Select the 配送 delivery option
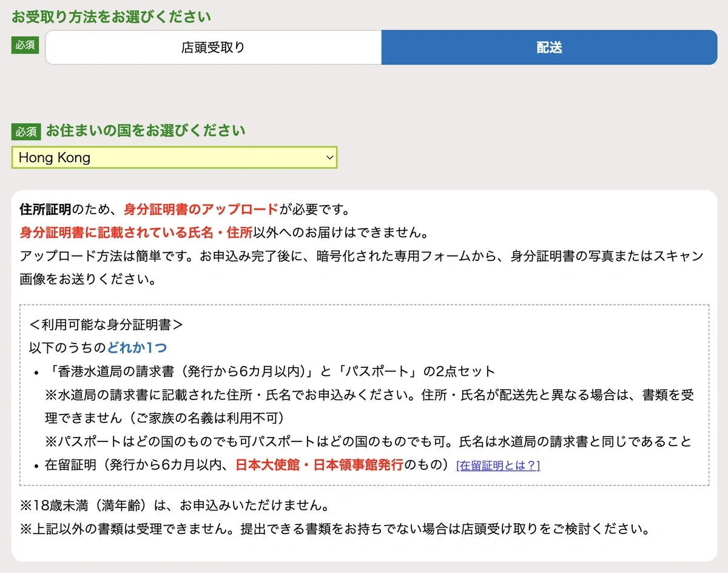 [x=549, y=47]
